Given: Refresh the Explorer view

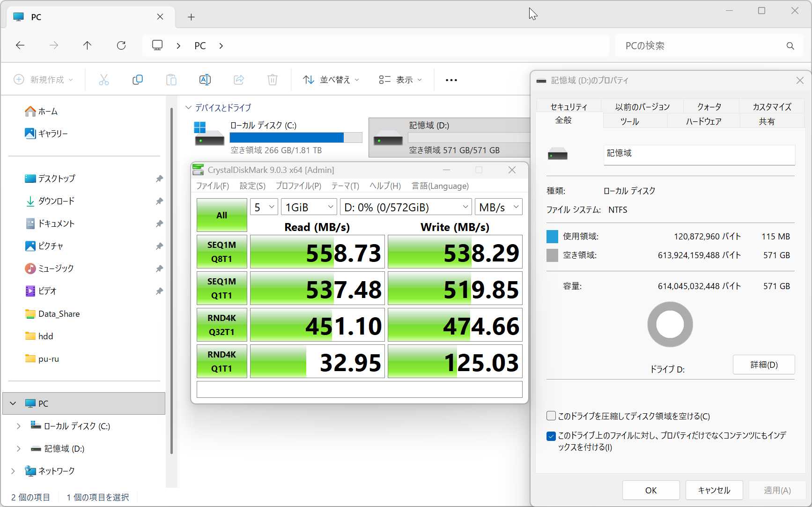Looking at the screenshot, I should (121, 45).
